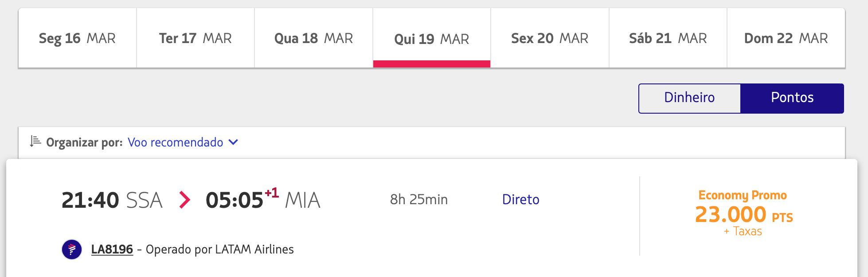Click the chevron next to Voo recomendado
Screen dimensions: 868x277
[233, 142]
